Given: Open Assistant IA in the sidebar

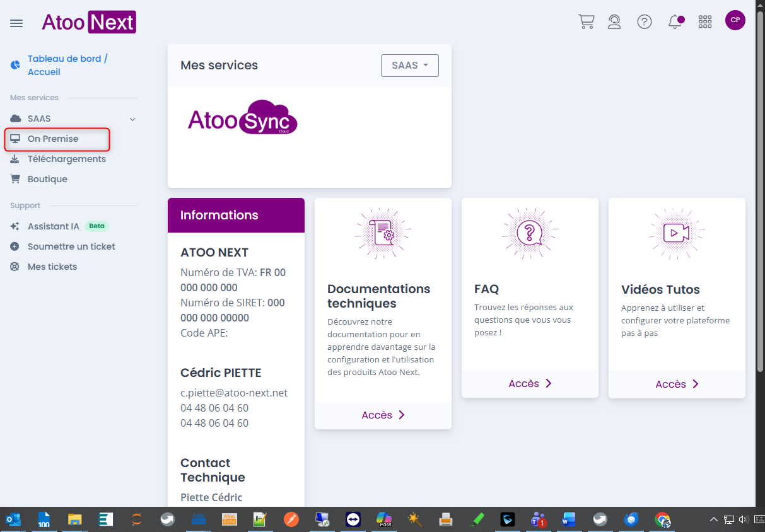Looking at the screenshot, I should pos(54,226).
